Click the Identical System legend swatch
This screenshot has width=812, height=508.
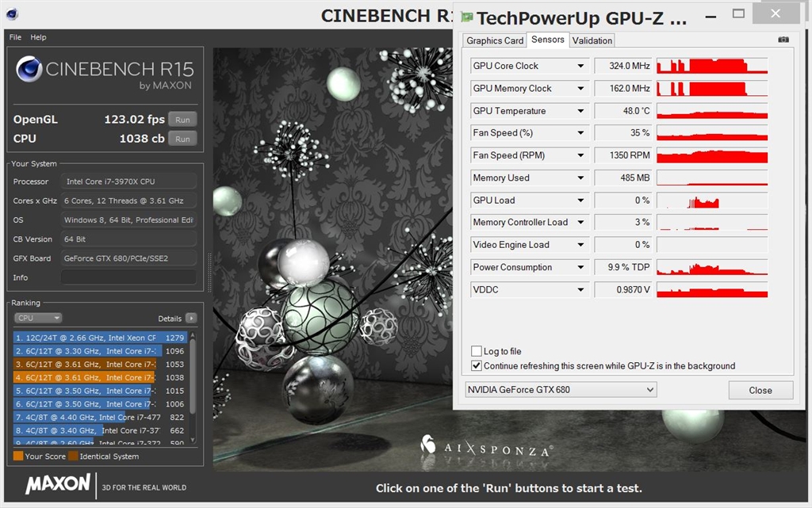pyautogui.click(x=73, y=456)
